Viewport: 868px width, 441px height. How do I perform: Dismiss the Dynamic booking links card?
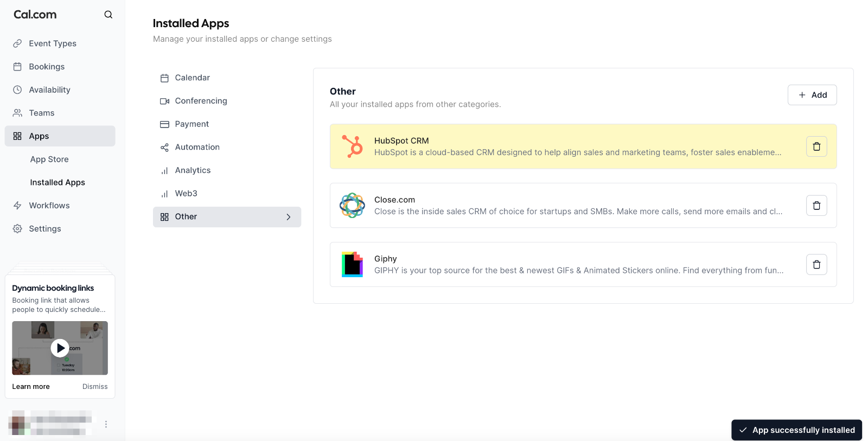95,387
